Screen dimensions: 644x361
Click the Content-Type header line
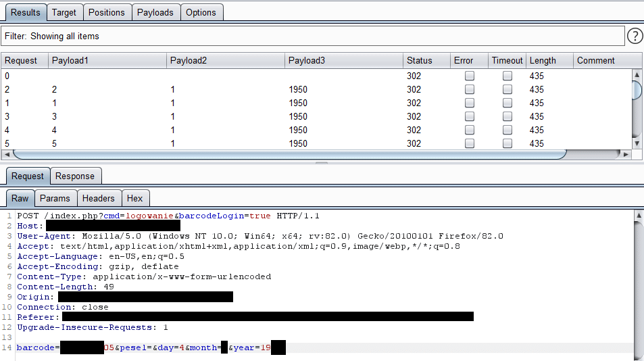pos(144,276)
